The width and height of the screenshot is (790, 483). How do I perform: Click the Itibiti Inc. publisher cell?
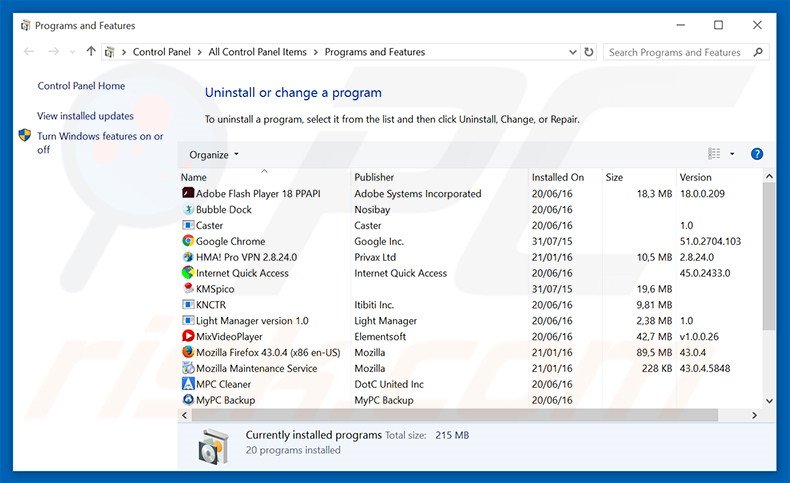[374, 305]
